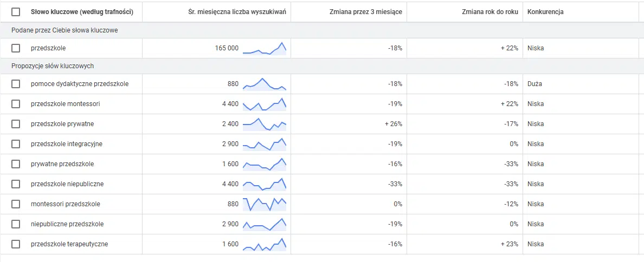
Task: Sort by Zmiana przez 3 miesiące column
Action: (x=366, y=12)
